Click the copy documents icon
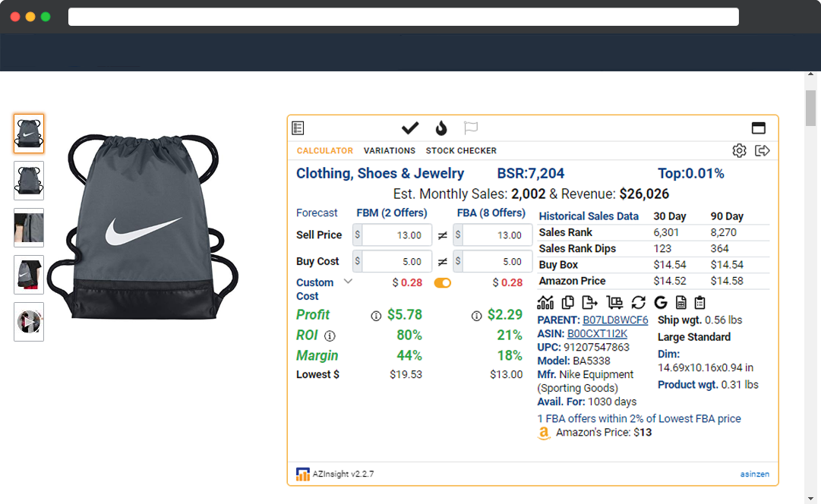The height and width of the screenshot is (504, 821). [567, 303]
